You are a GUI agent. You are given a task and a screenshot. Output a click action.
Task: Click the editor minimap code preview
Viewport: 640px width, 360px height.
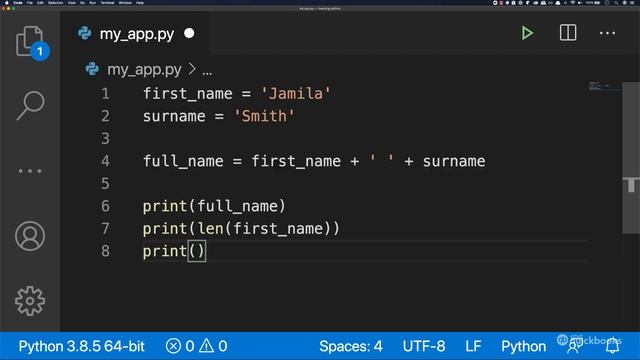[604, 86]
